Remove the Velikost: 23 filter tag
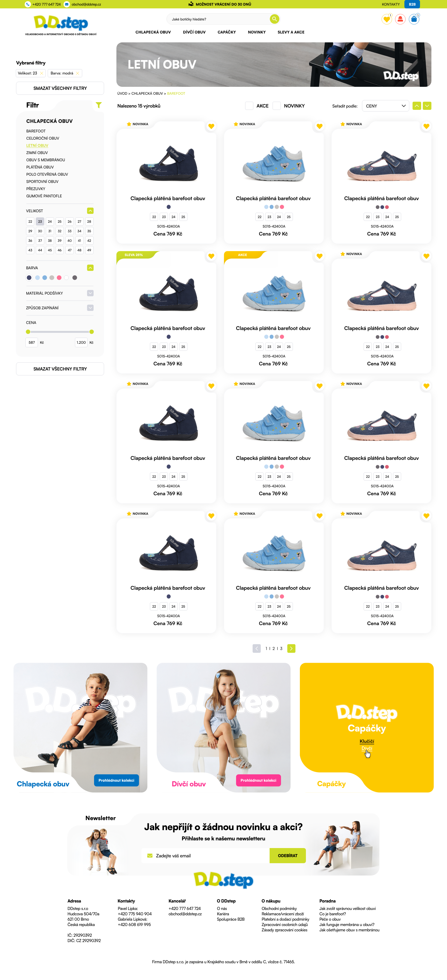The width and height of the screenshot is (447, 980). (41, 73)
